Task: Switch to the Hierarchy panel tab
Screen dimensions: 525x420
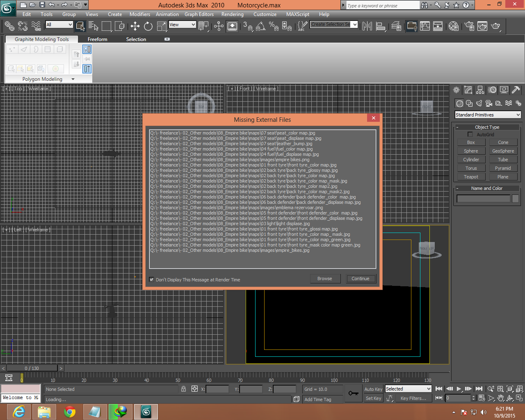Action: pyautogui.click(x=480, y=90)
